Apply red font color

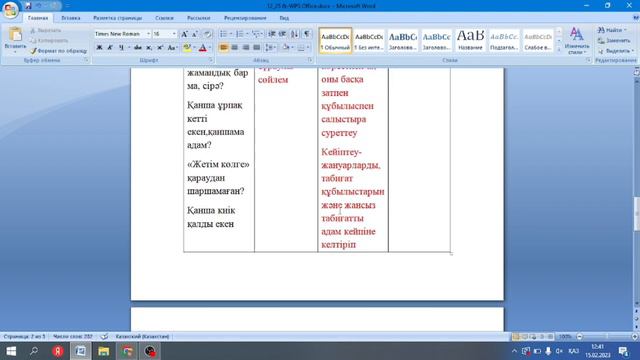point(202,48)
